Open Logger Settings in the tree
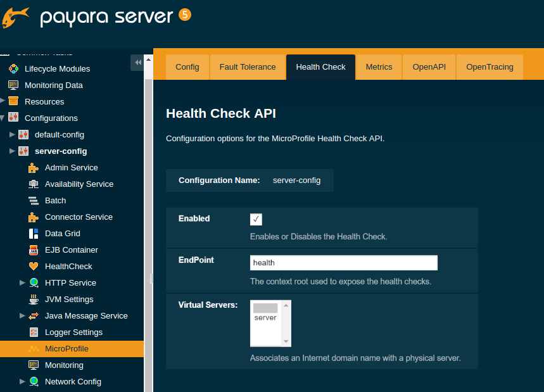 [x=74, y=332]
